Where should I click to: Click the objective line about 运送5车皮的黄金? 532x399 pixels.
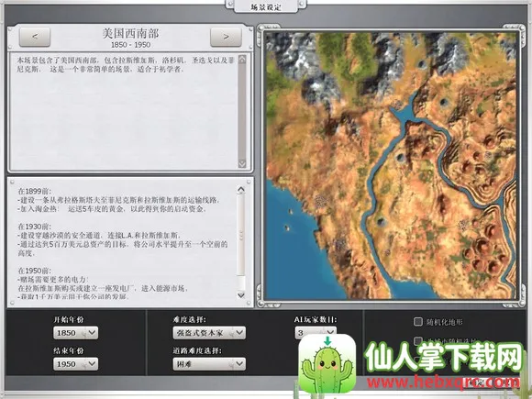point(112,208)
